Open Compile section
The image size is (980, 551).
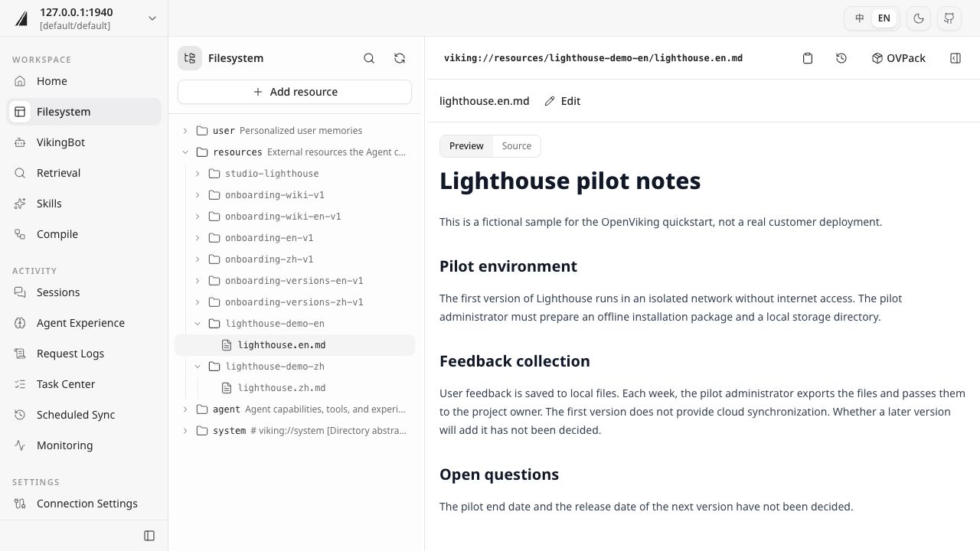click(x=84, y=234)
